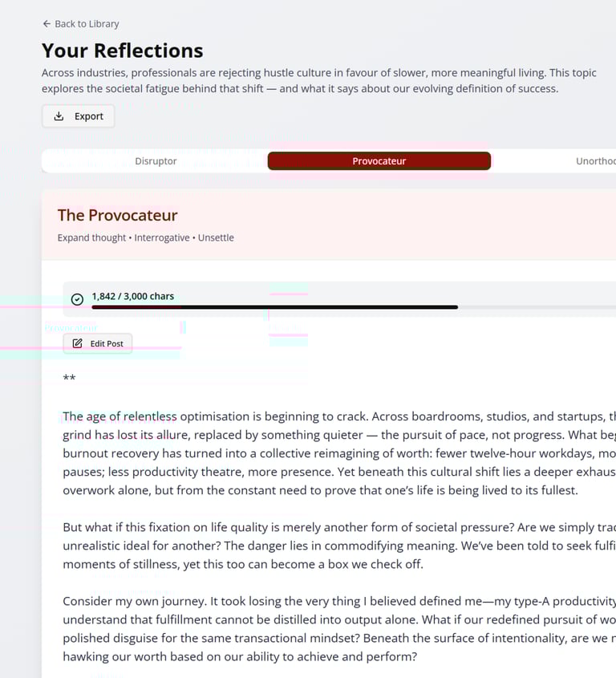The image size is (616, 678).
Task: Click the Your Reflections page heading
Action: coord(122,51)
